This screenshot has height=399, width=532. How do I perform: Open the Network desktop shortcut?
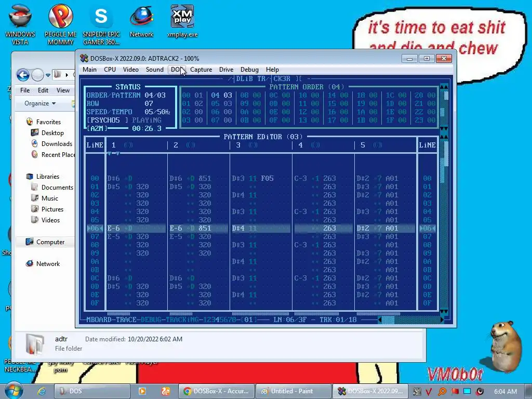pos(141,21)
